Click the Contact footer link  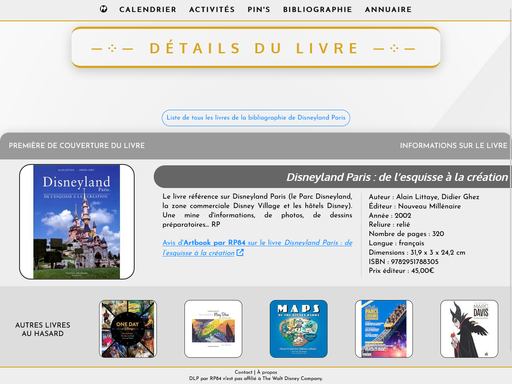pos(243,372)
